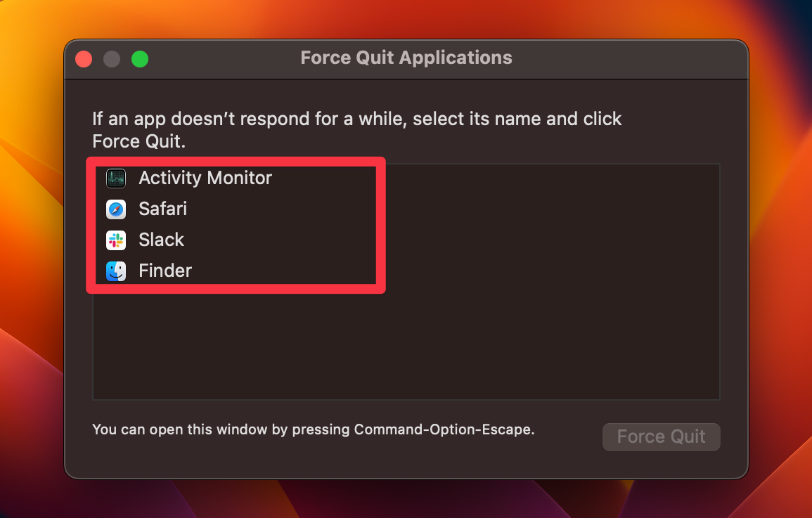Select Finder from the application list

(165, 271)
